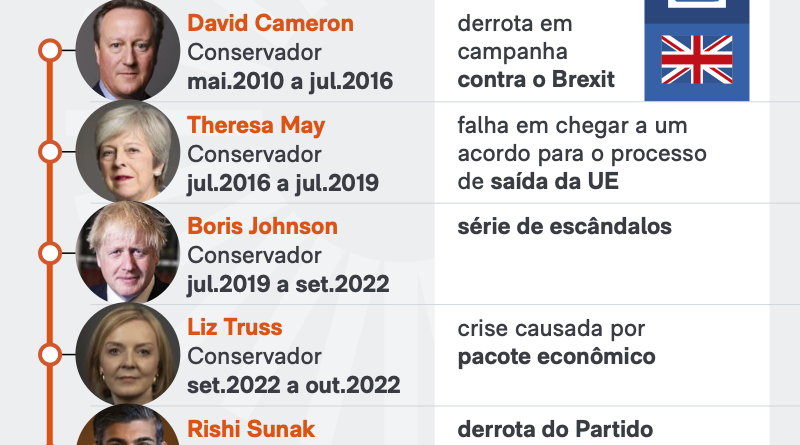Select the timeline marker beside Liz Truss

(50, 355)
